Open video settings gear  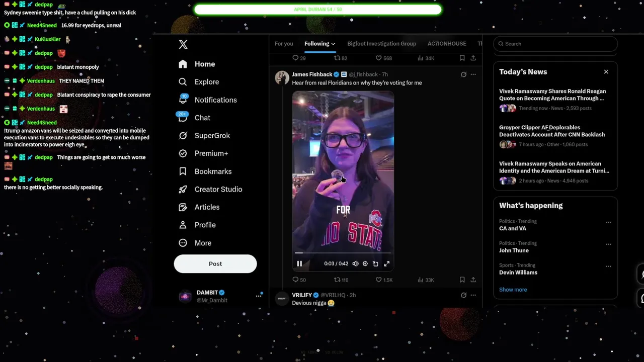pos(365,263)
